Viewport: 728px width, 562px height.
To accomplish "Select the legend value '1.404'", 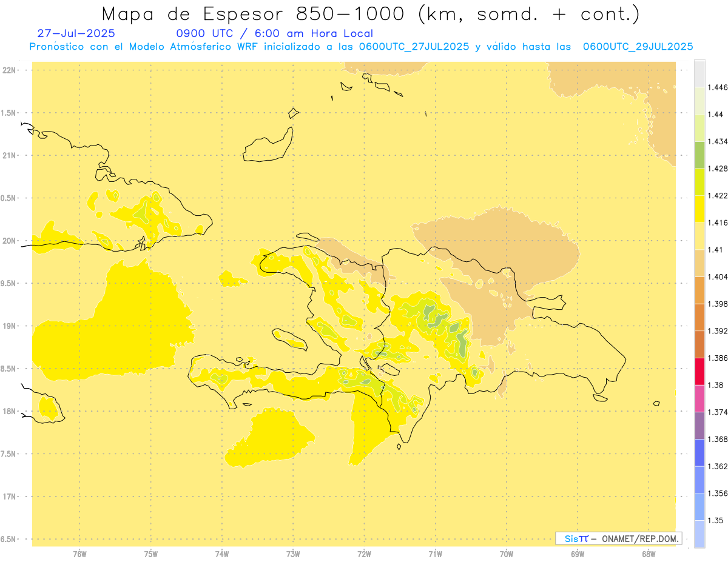I will point(717,276).
